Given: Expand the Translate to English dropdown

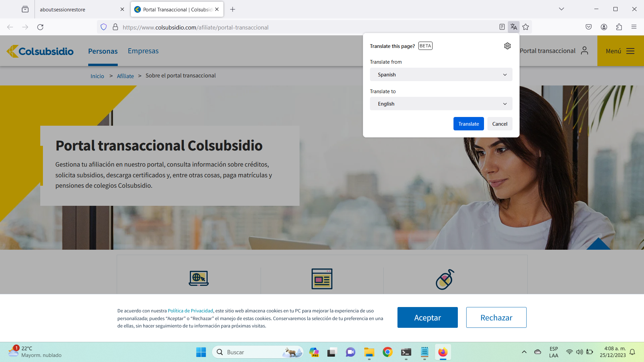Looking at the screenshot, I should coord(441,104).
